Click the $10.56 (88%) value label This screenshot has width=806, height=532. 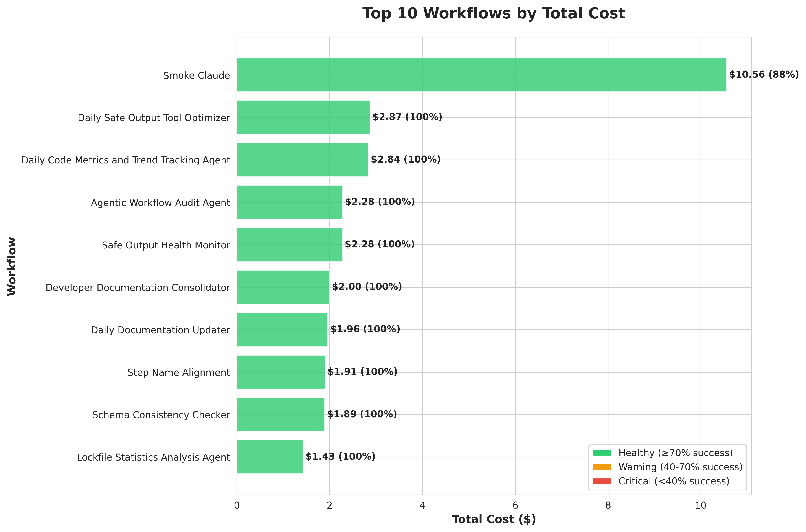coord(764,75)
